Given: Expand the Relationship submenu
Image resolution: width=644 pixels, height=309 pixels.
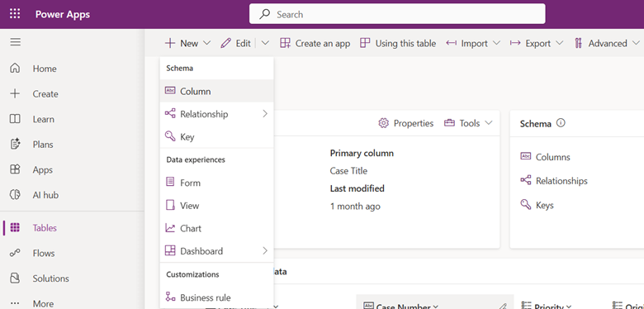Looking at the screenshot, I should (265, 114).
